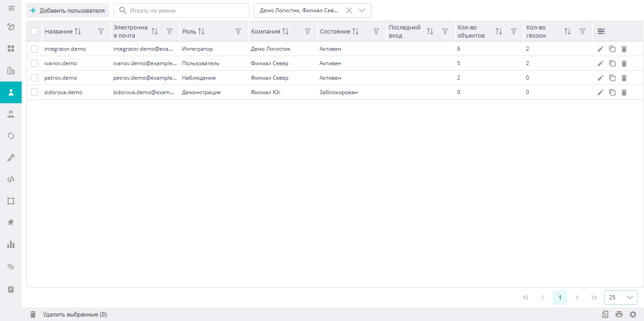Sort the table by Название

coord(78,31)
